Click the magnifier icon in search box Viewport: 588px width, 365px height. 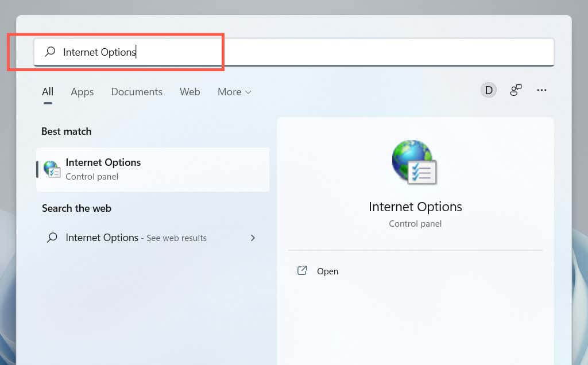pos(50,51)
